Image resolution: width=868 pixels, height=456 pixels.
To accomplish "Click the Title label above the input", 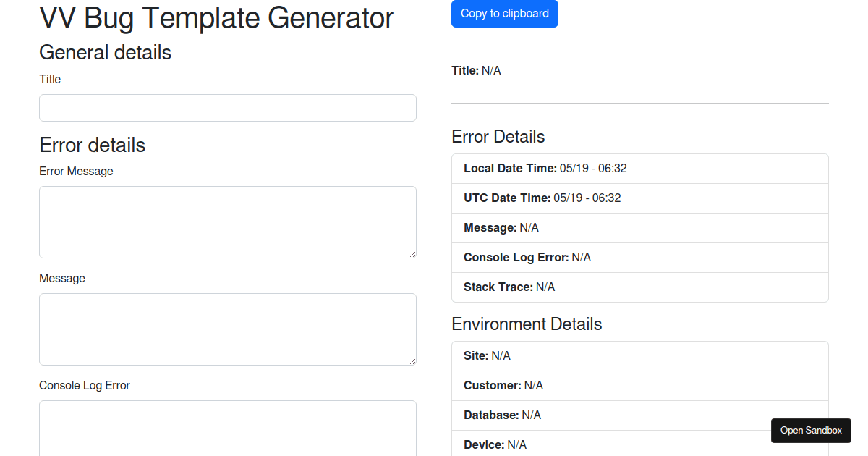I will pos(50,80).
